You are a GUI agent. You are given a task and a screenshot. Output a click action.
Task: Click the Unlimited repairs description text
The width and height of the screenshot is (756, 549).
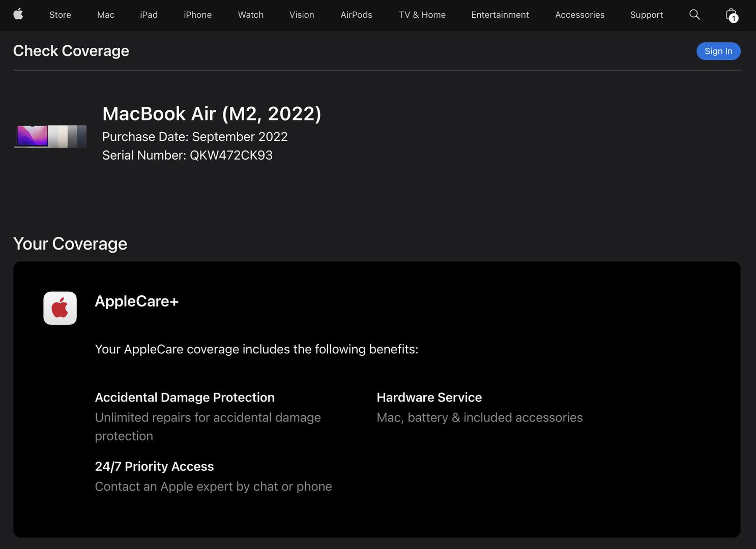[208, 426]
